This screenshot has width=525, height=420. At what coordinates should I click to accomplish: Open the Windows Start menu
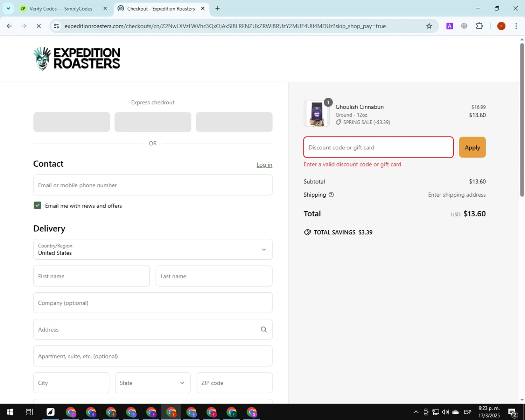[10, 412]
